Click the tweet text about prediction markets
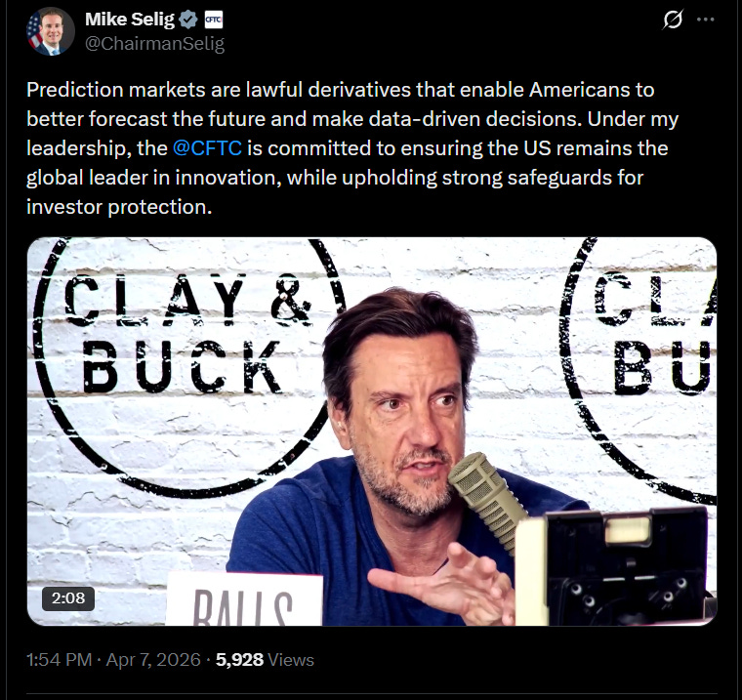 point(352,148)
